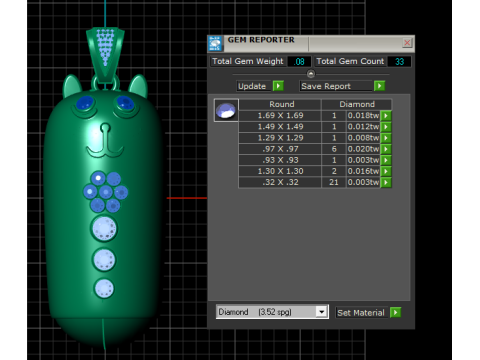The width and height of the screenshot is (480, 360).
Task: Click the count 21 cell
Action: click(334, 182)
